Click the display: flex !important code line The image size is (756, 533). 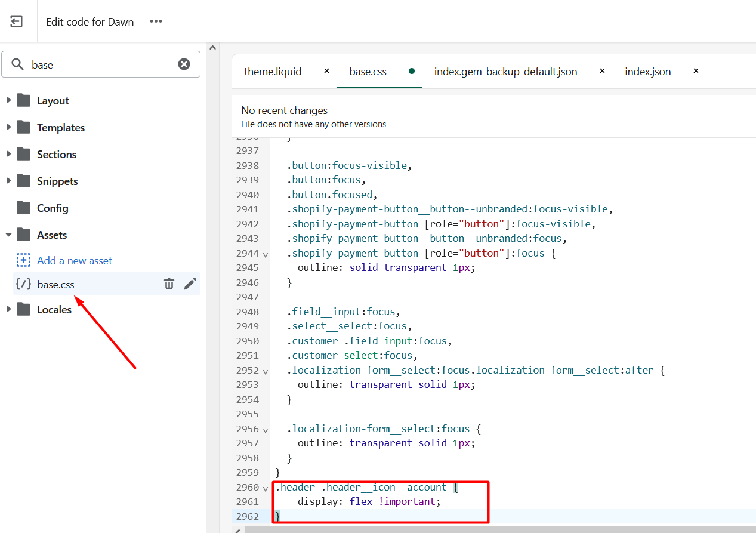369,501
